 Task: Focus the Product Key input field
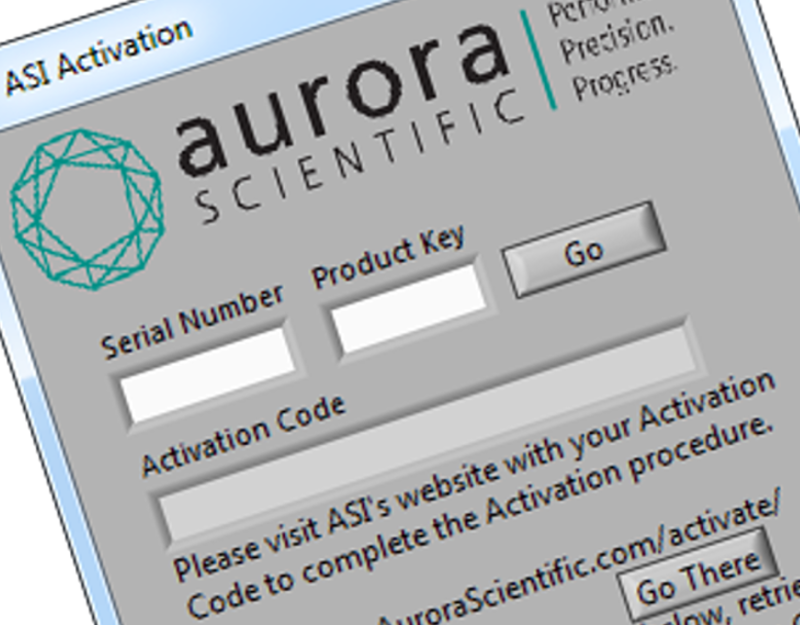409,309
